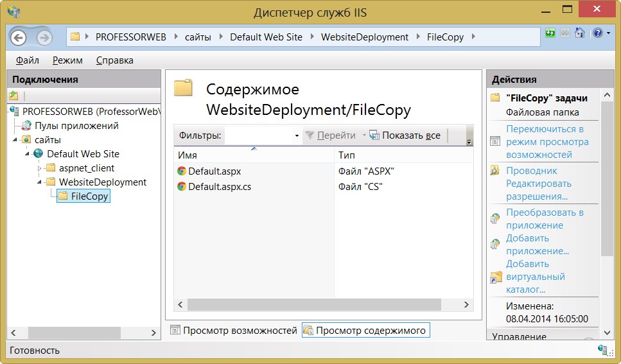
Task: Collapse the сайты tree node
Action: click(x=15, y=140)
